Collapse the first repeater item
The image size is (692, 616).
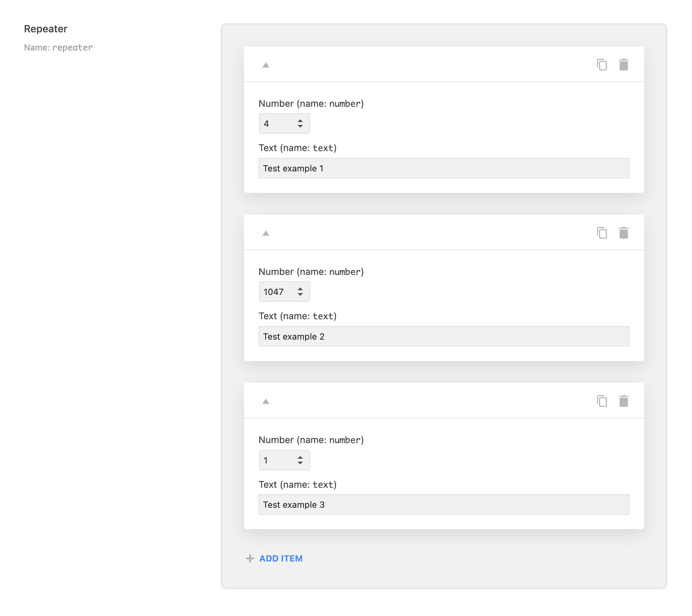pyautogui.click(x=266, y=65)
